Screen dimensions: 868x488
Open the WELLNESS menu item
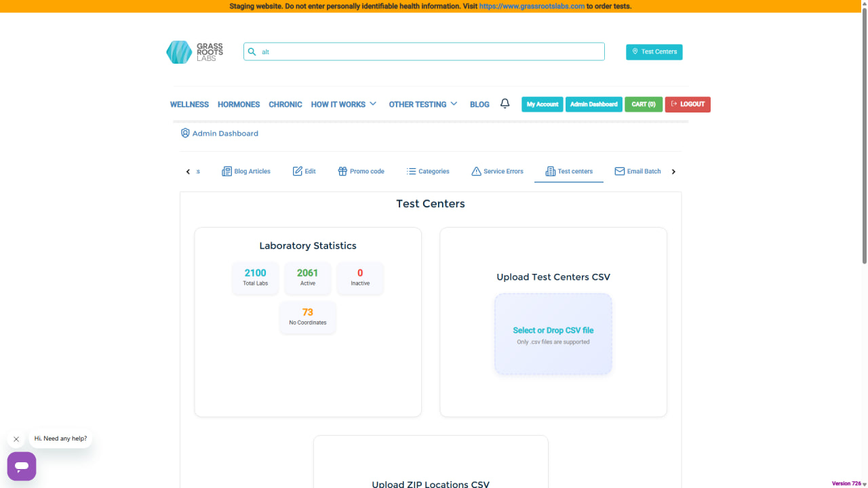tap(189, 104)
